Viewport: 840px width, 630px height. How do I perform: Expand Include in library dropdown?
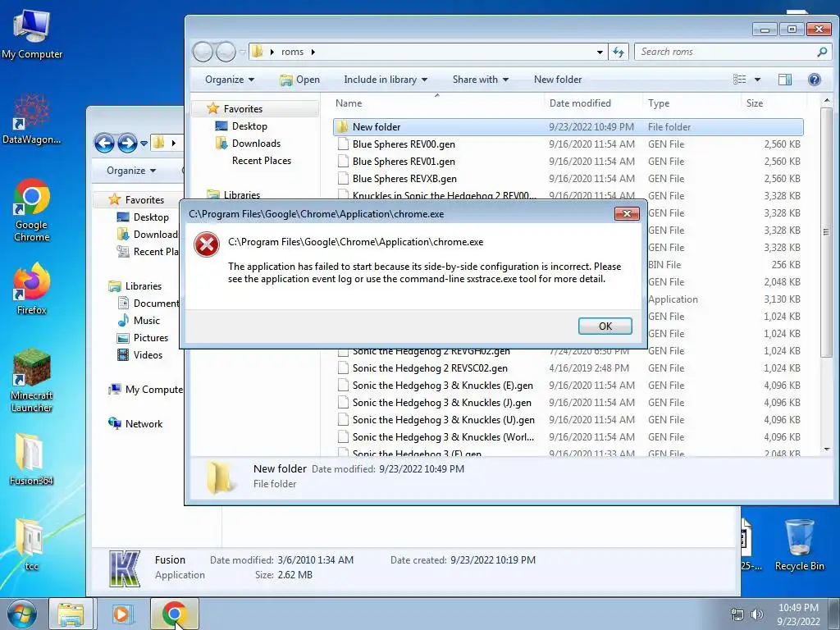[386, 80]
